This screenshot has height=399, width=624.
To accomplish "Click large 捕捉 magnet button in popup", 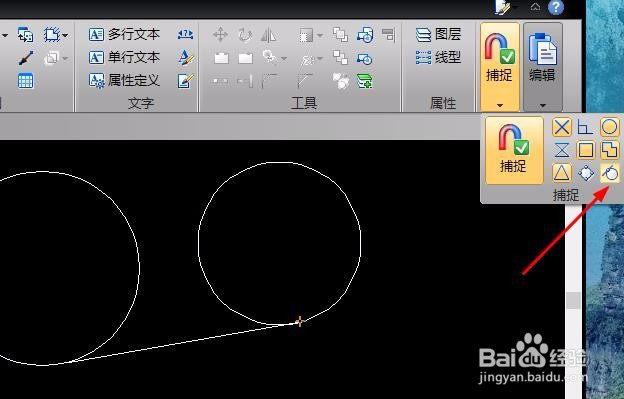I will click(514, 150).
